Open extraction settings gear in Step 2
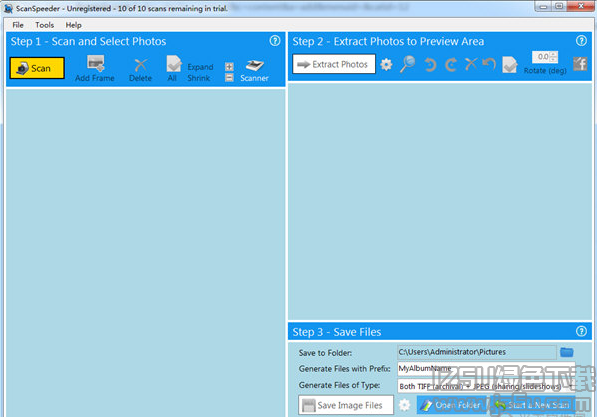The image size is (597, 417). [386, 64]
